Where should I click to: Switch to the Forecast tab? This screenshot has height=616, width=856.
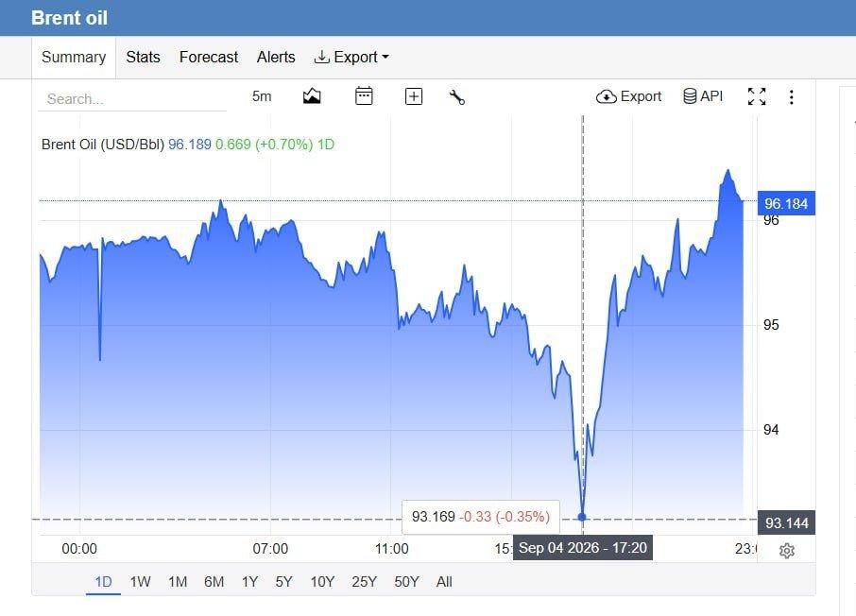point(209,57)
